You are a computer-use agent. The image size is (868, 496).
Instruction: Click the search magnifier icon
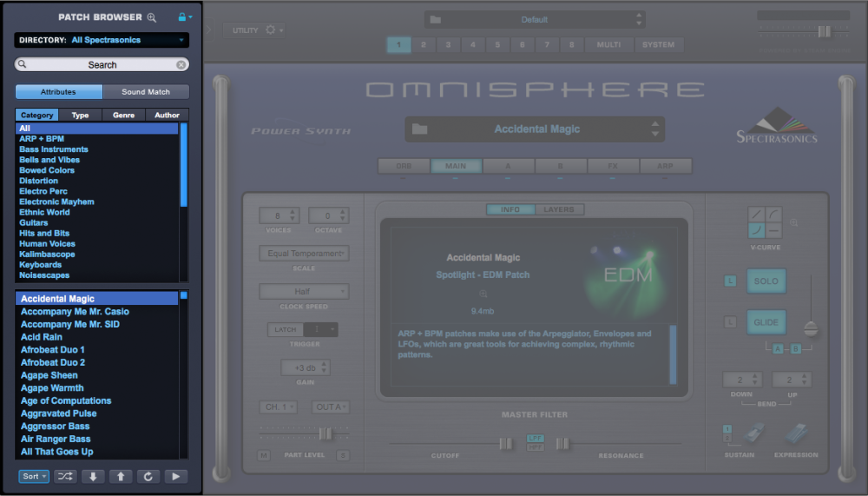coord(23,64)
